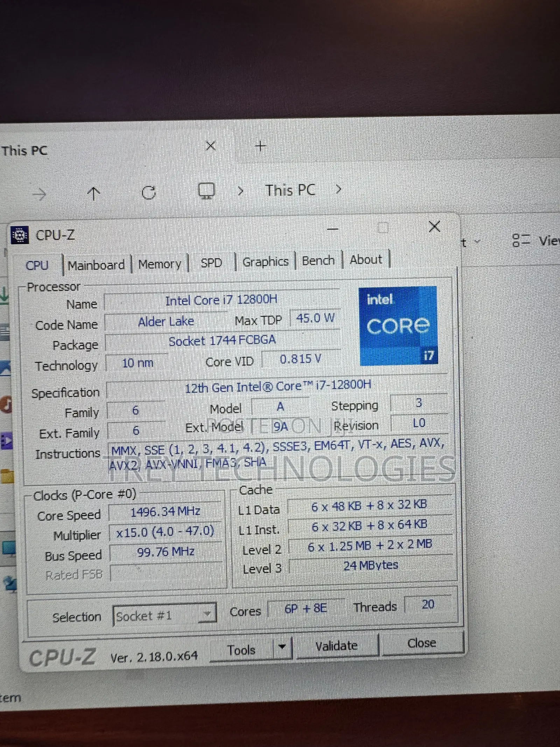This screenshot has height=747, width=560.
Task: Click the 24 MBytes Level 3 cache value
Action: coord(371,565)
